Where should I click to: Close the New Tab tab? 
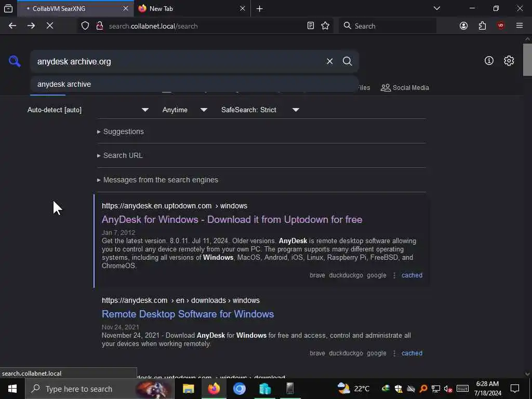pyautogui.click(x=242, y=8)
